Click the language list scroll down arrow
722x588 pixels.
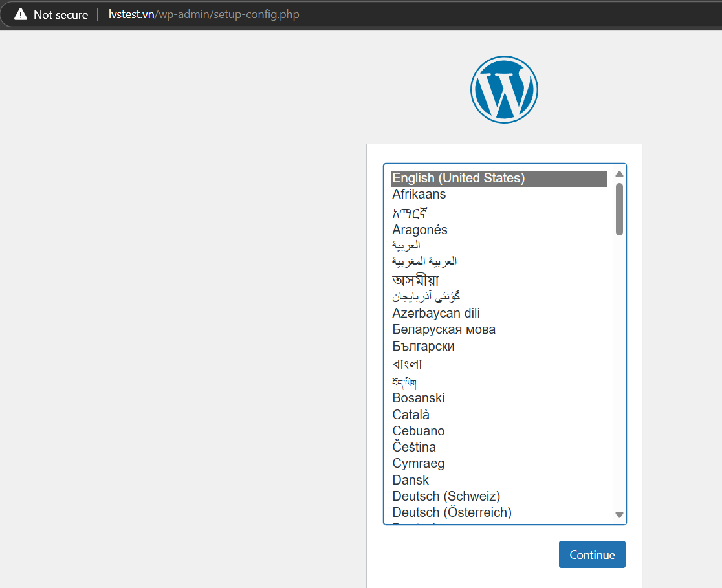tap(619, 515)
